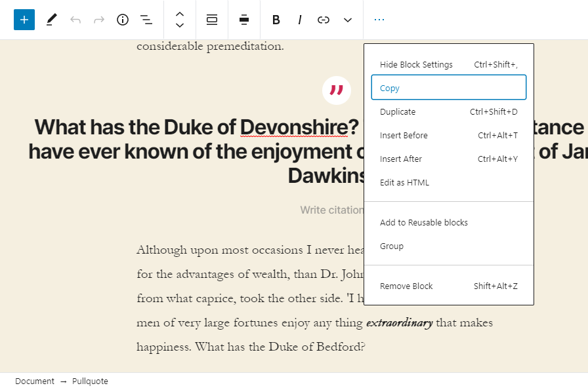The image size is (588, 388).
Task: Expand more rich text controls chevron
Action: tap(348, 20)
